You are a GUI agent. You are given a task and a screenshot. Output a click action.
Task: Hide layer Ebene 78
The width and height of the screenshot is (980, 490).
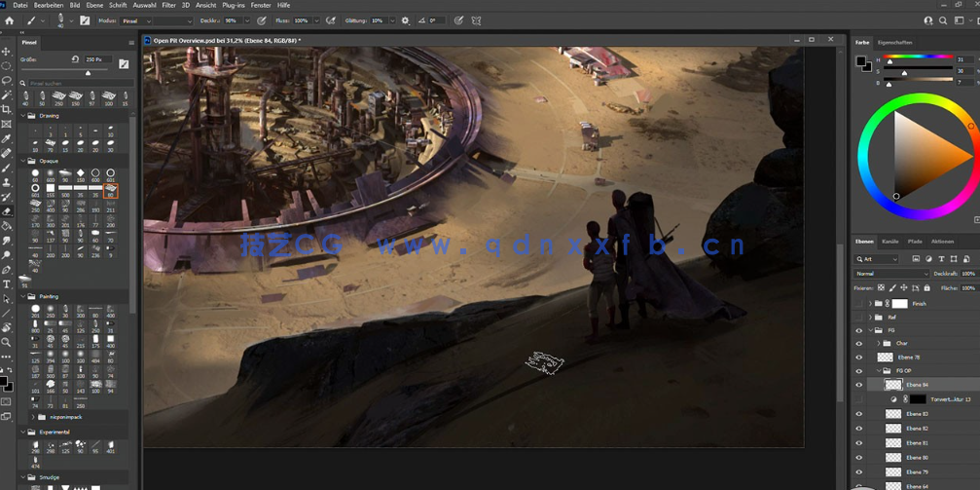pyautogui.click(x=859, y=358)
